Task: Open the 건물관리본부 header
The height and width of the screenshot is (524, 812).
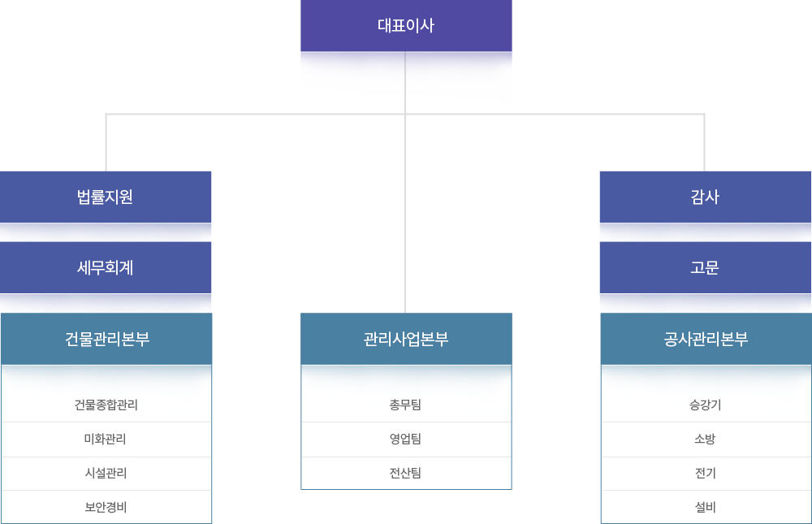Action: (106, 339)
